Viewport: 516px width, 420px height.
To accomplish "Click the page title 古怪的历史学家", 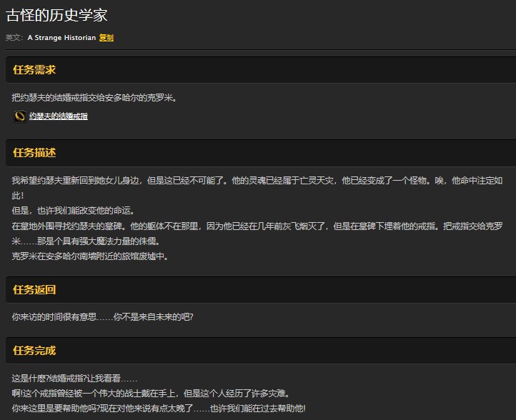I will tap(56, 15).
